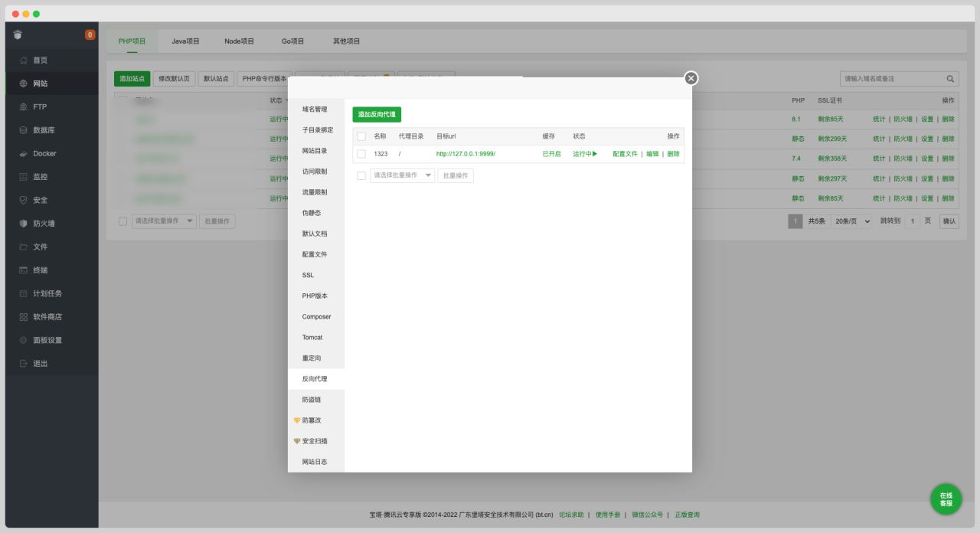The height and width of the screenshot is (533, 980).
Task: Switch to the PHP项目 tab
Action: click(132, 41)
